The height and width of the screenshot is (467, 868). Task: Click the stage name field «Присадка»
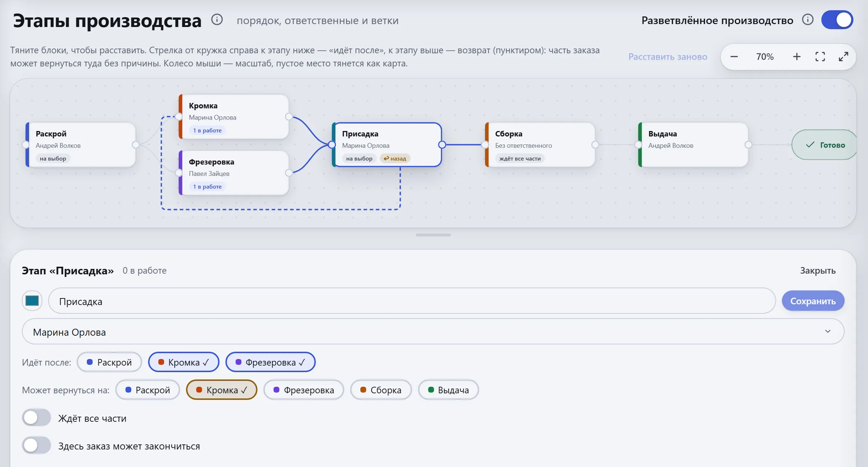coord(412,301)
